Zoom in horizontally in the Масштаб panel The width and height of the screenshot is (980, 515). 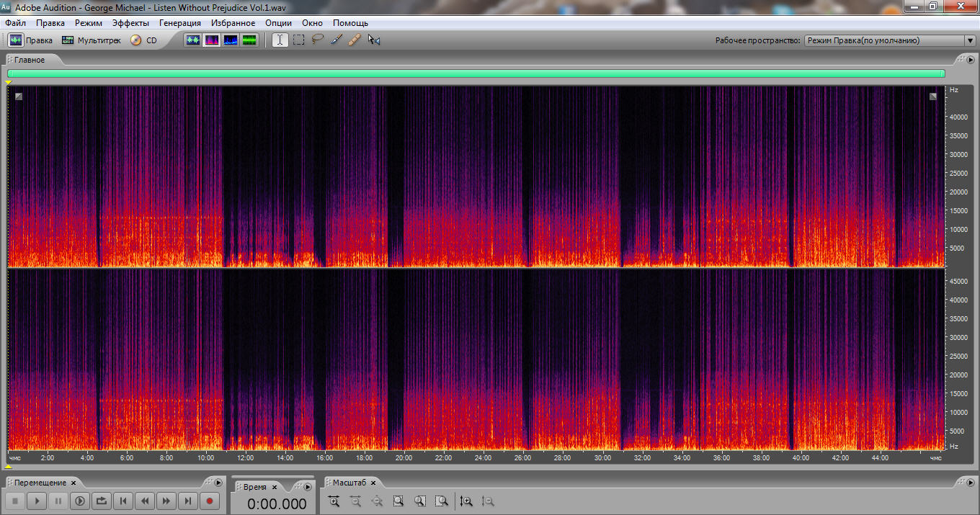334,501
